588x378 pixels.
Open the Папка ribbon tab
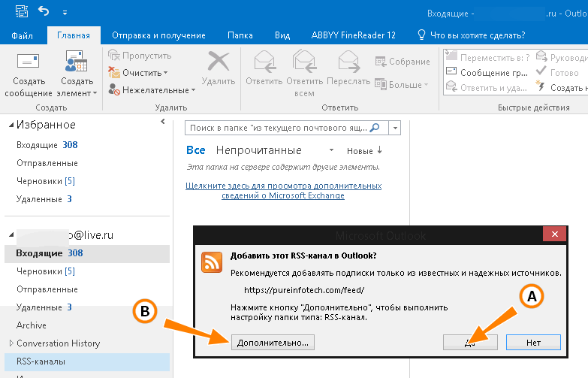tap(240, 35)
